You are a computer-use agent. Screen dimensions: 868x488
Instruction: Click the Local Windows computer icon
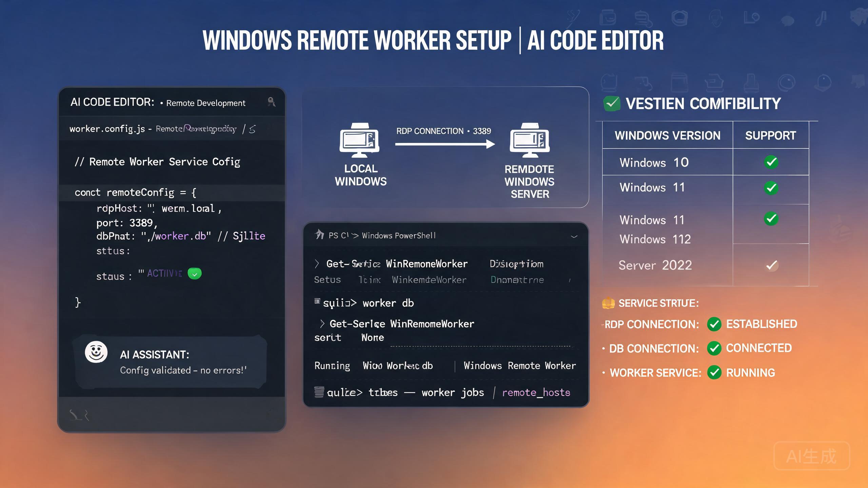point(360,140)
